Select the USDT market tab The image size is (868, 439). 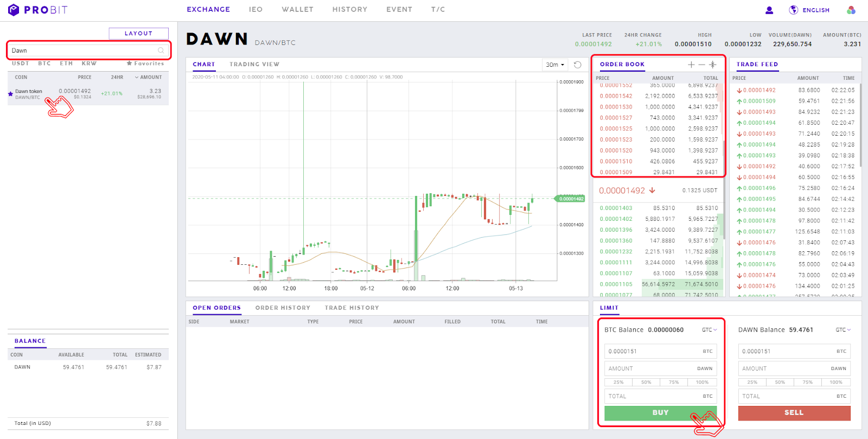(21, 63)
